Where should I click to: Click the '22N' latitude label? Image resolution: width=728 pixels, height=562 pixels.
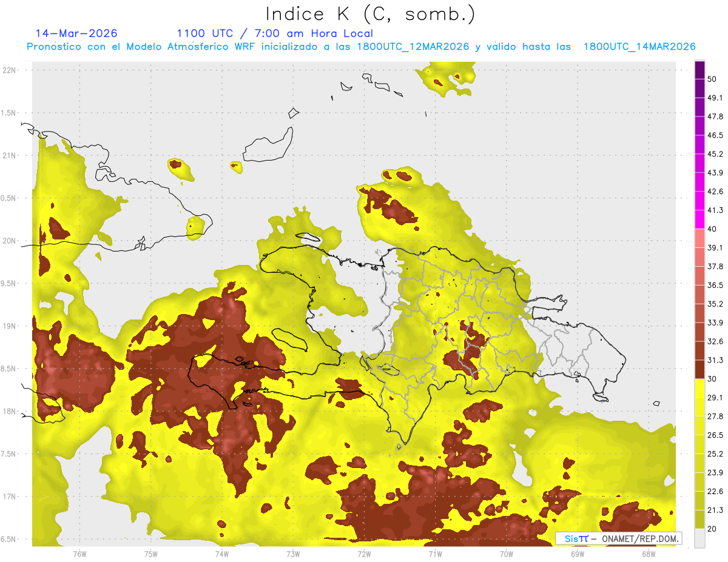[x=10, y=70]
